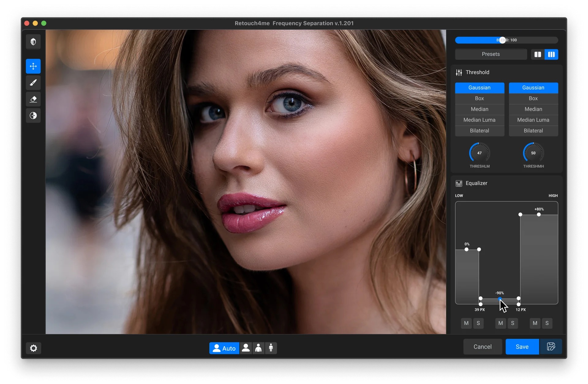The height and width of the screenshot is (384, 588).
Task: Switch to three-column view layout
Action: tap(551, 54)
